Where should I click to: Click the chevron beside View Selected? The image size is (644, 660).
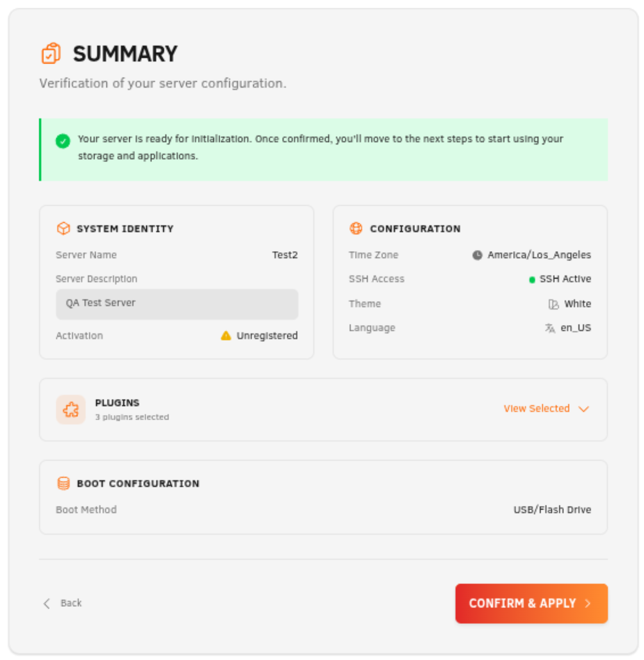click(x=584, y=409)
